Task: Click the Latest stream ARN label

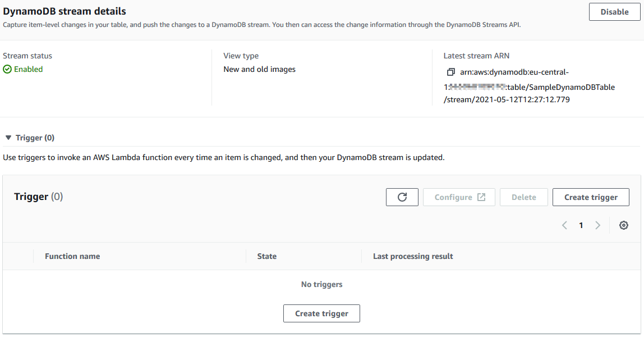Action: [x=476, y=56]
